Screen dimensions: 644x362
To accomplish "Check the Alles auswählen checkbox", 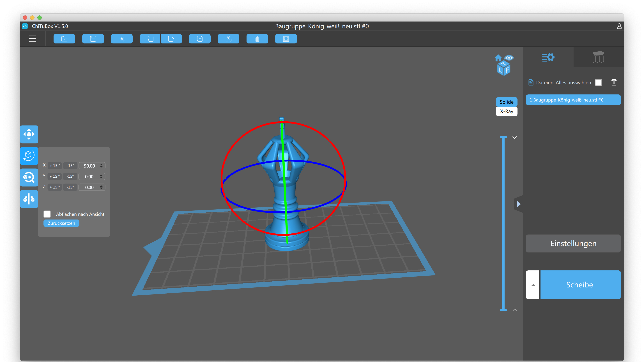I will click(598, 82).
